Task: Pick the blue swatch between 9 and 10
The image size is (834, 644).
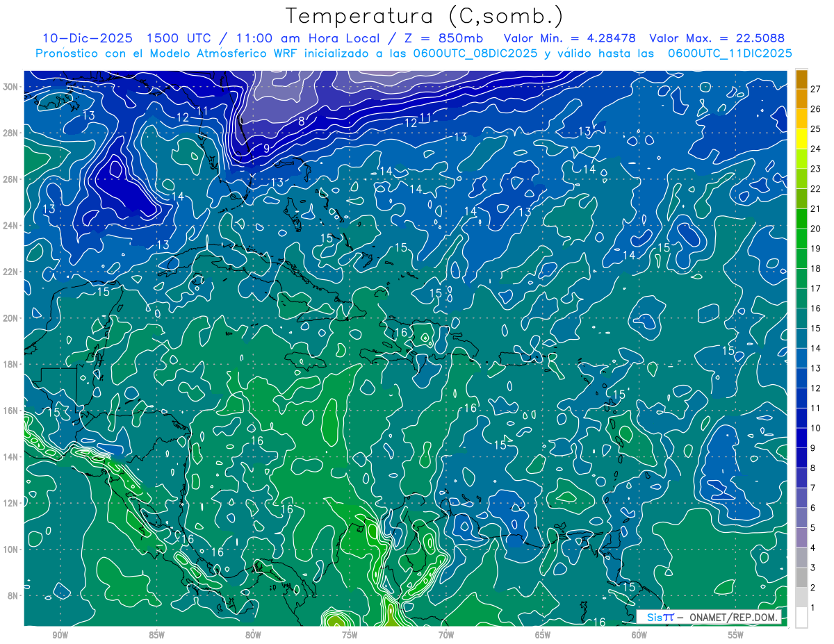Action: tap(801, 438)
